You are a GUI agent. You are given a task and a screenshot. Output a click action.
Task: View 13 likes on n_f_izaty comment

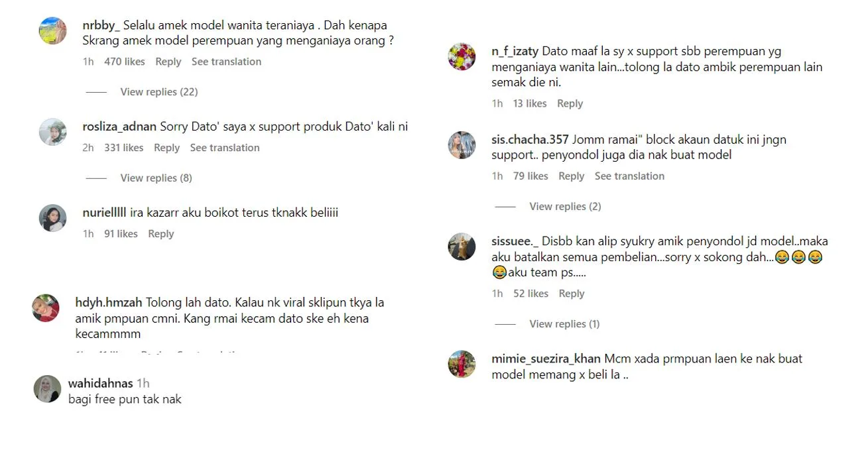click(x=530, y=103)
